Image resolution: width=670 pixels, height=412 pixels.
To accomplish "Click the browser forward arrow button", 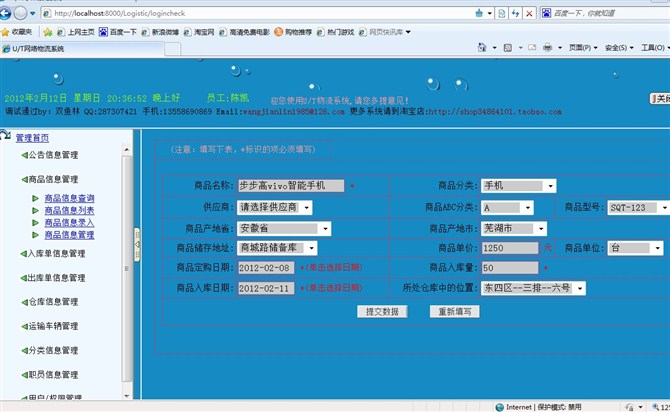I will tap(20, 13).
